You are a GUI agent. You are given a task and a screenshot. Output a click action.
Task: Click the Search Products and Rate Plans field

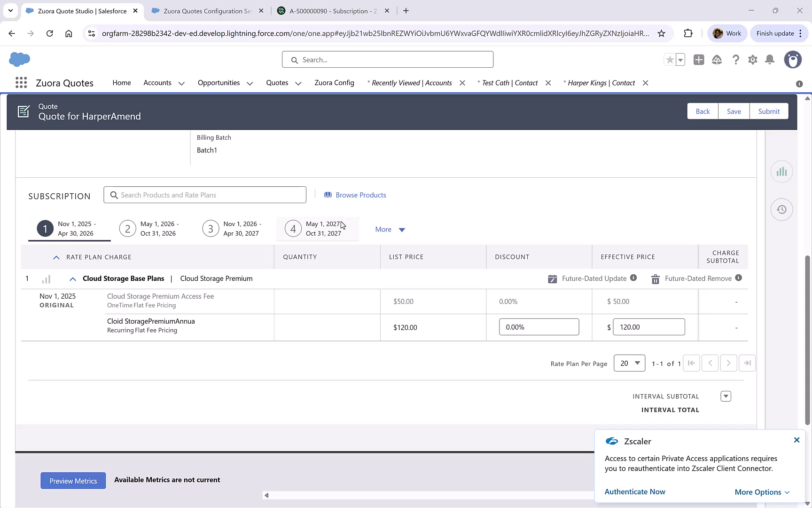pos(205,195)
